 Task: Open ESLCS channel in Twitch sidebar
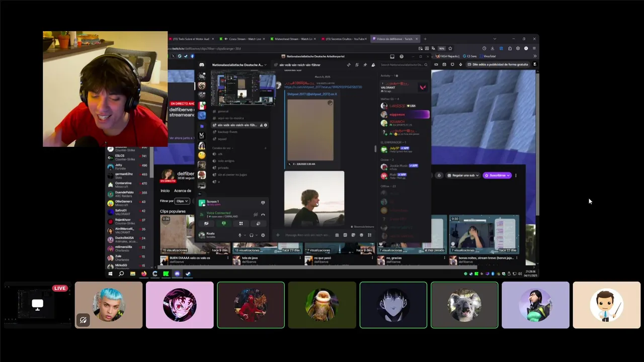127,157
